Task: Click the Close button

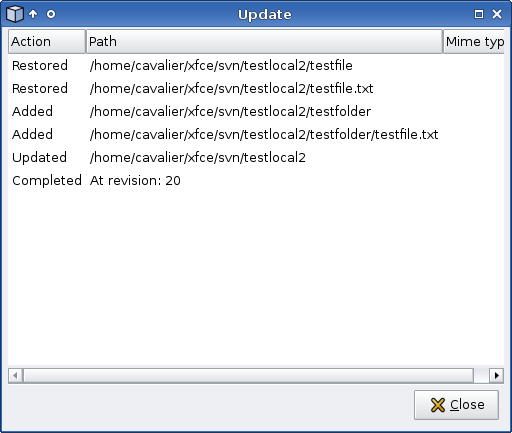Action: (456, 405)
